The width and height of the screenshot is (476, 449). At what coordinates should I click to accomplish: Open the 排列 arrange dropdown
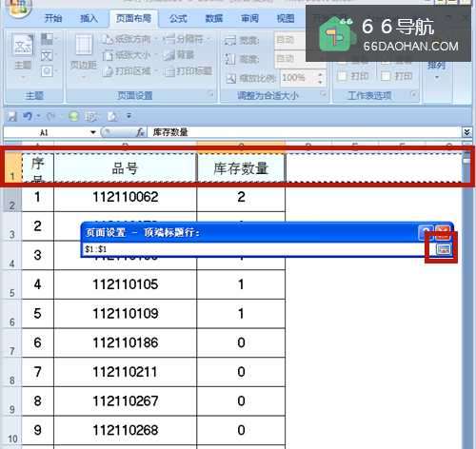pos(436,70)
